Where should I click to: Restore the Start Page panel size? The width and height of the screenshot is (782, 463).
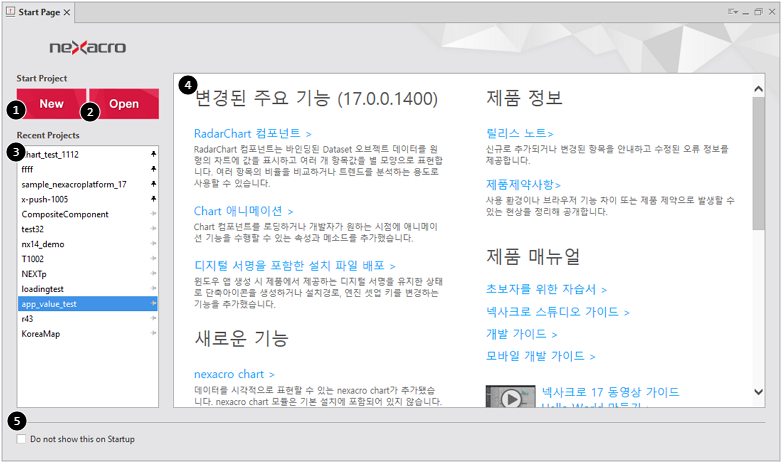[x=758, y=11]
